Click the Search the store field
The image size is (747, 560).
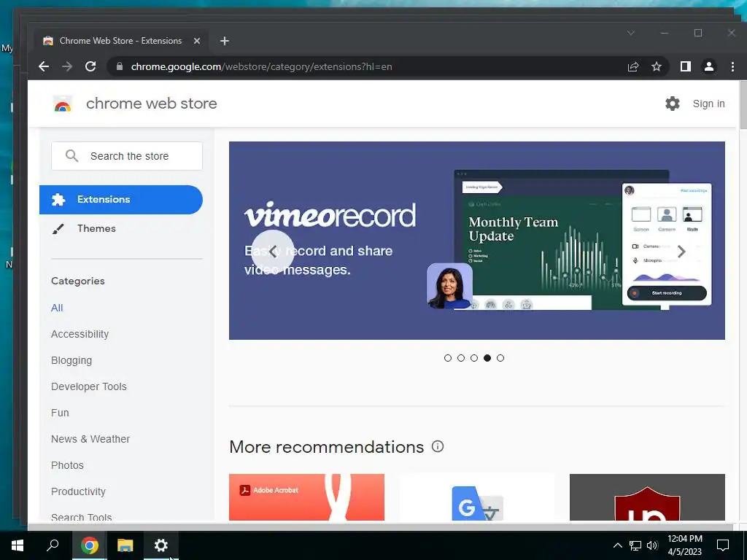click(127, 156)
